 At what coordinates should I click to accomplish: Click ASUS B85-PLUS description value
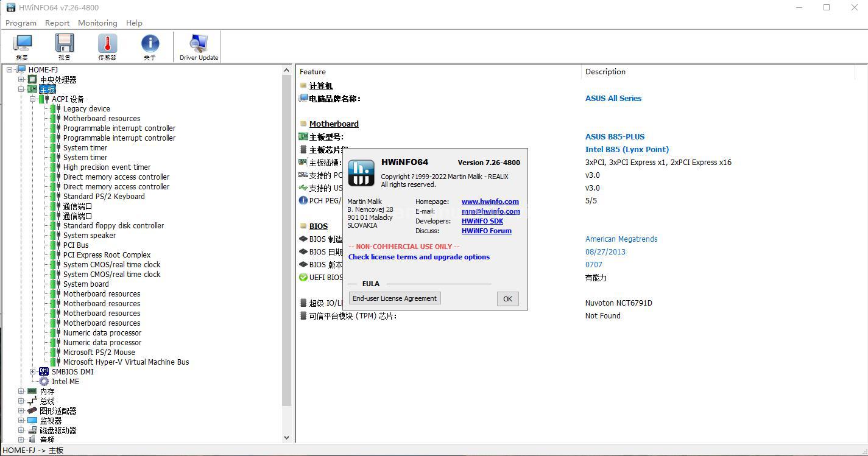point(615,136)
